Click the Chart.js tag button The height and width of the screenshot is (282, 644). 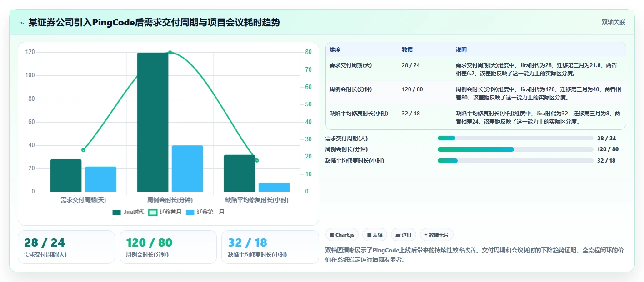[x=342, y=235]
